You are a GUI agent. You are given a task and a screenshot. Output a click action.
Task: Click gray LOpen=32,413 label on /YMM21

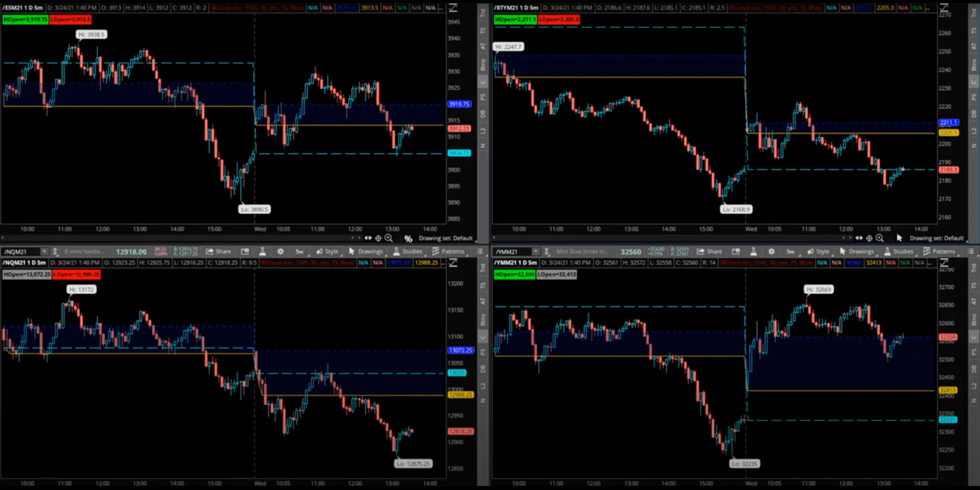[557, 274]
